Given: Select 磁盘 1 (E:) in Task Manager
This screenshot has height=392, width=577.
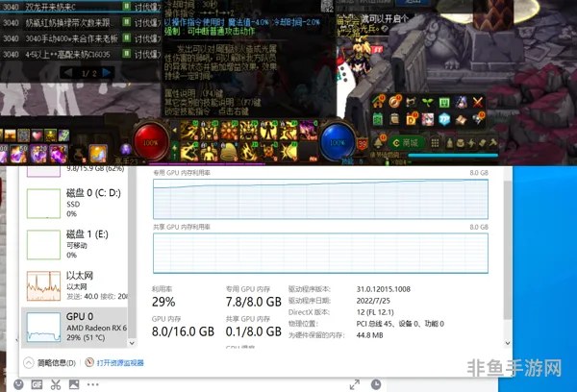Looking at the screenshot, I should 74,244.
